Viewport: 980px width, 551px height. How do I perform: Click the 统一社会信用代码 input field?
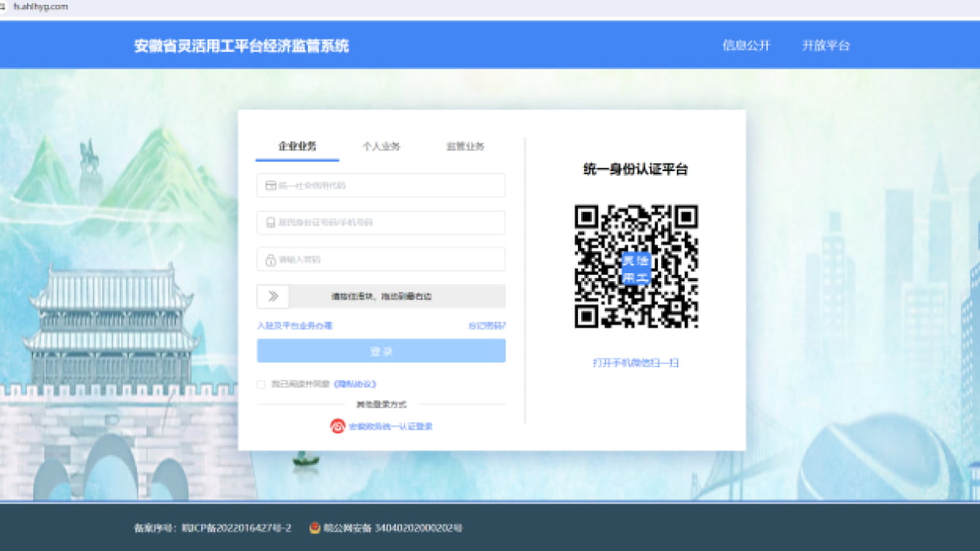click(x=388, y=185)
